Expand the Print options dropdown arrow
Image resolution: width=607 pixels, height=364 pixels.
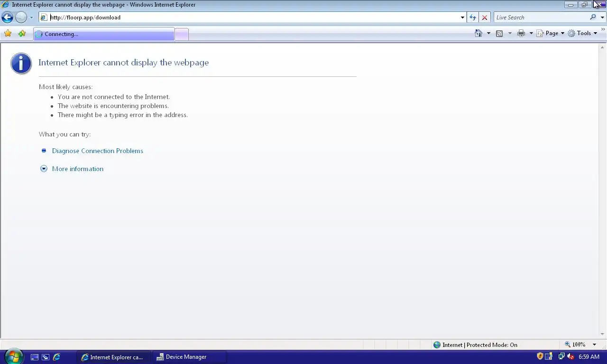pos(531,33)
